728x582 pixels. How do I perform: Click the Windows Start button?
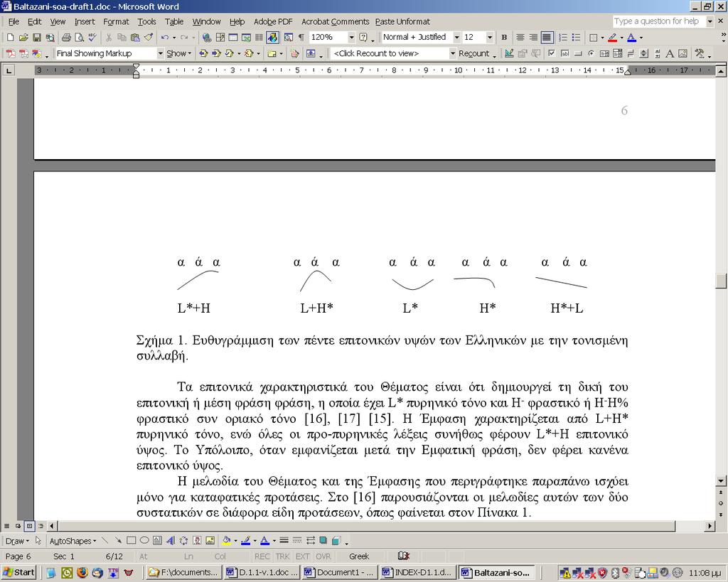click(x=19, y=572)
